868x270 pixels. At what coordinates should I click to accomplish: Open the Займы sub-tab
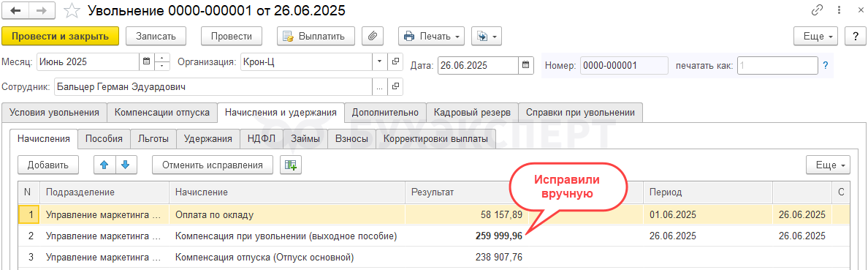(x=305, y=138)
